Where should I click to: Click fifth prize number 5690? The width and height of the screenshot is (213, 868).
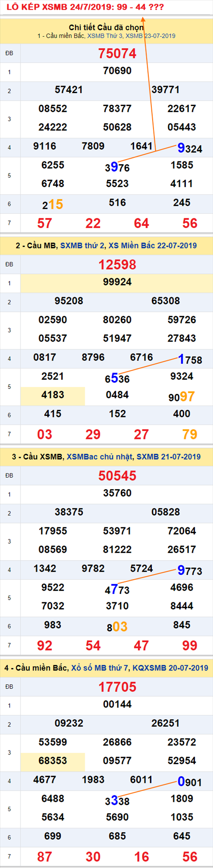click(117, 817)
